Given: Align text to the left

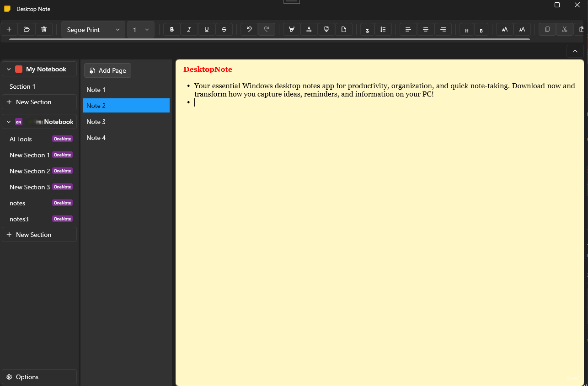Looking at the screenshot, I should point(408,29).
